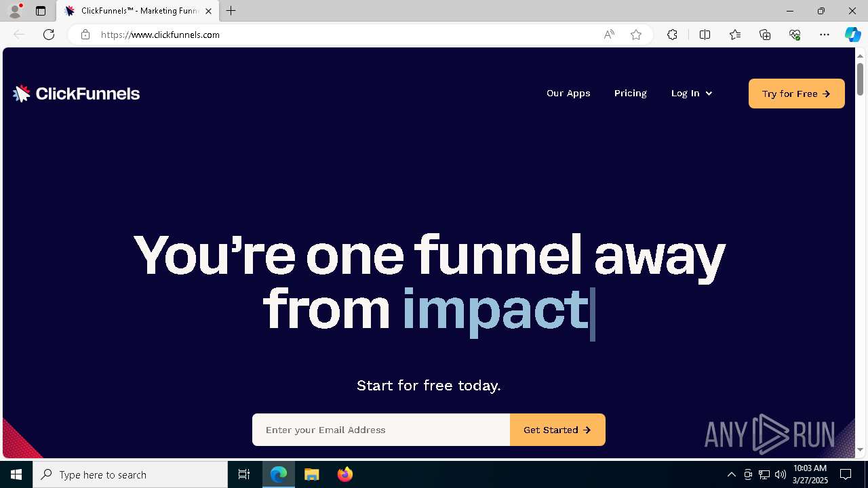Click the Try for Free button

pyautogui.click(x=797, y=94)
